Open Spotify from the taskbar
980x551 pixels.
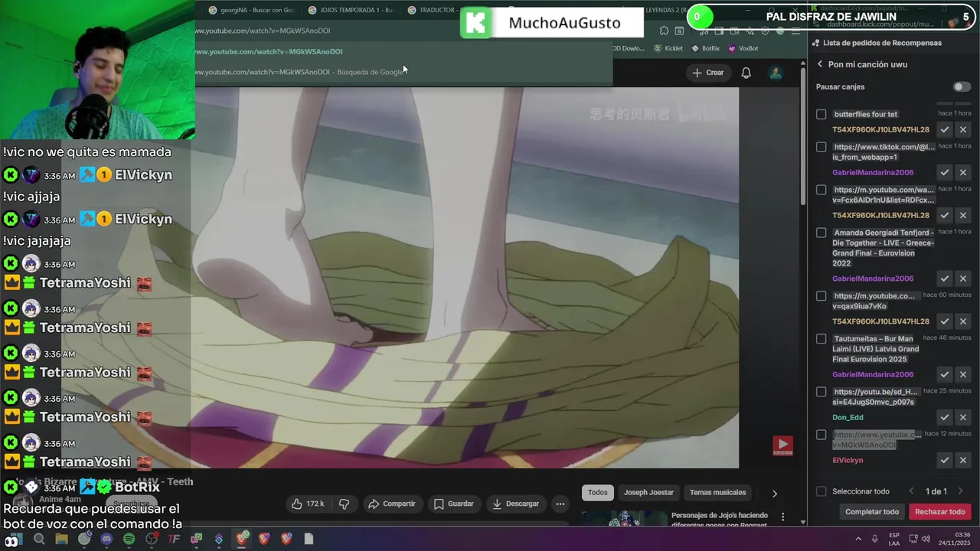[129, 539]
